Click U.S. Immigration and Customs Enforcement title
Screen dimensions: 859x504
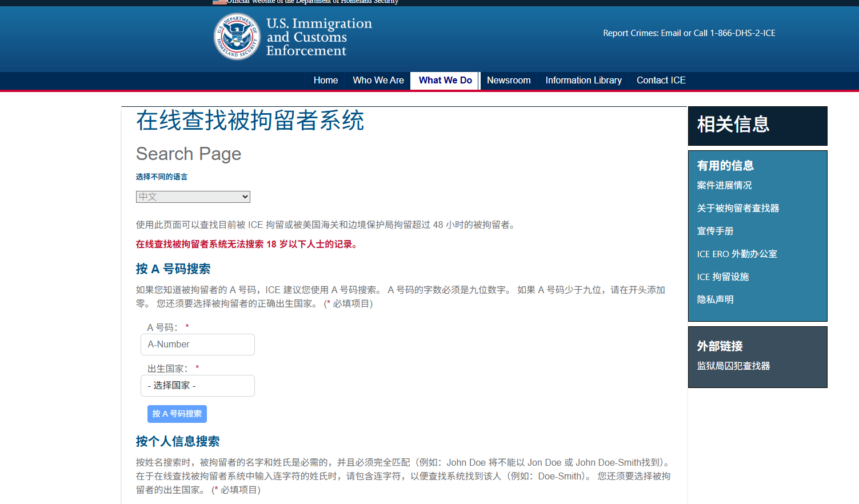(318, 37)
